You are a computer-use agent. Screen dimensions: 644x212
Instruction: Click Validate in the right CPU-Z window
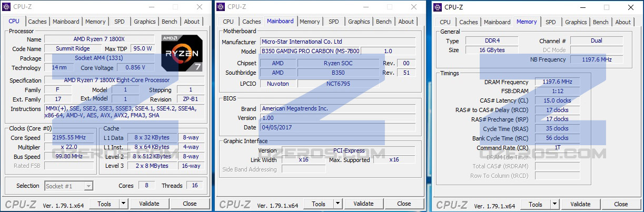(580, 204)
